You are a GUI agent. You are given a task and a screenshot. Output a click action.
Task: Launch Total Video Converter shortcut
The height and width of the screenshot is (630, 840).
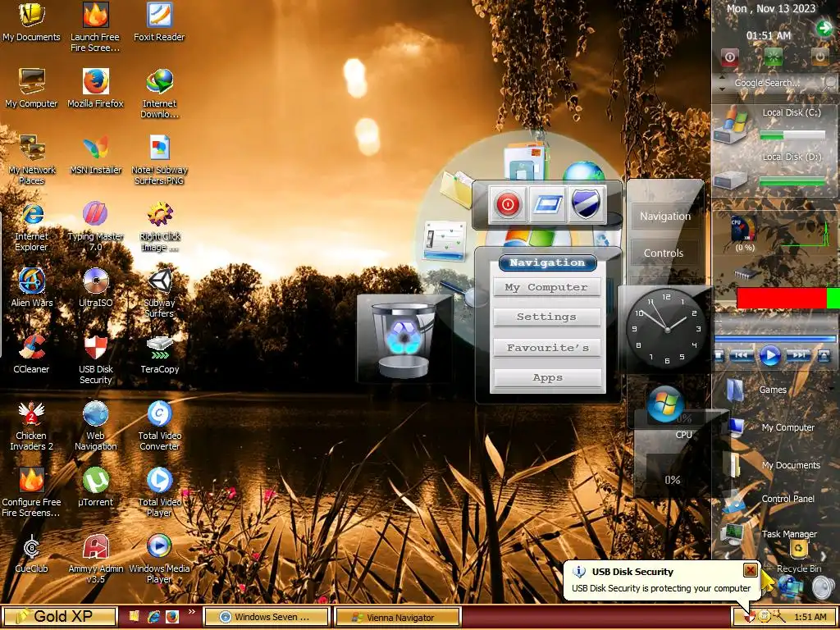[x=159, y=427]
